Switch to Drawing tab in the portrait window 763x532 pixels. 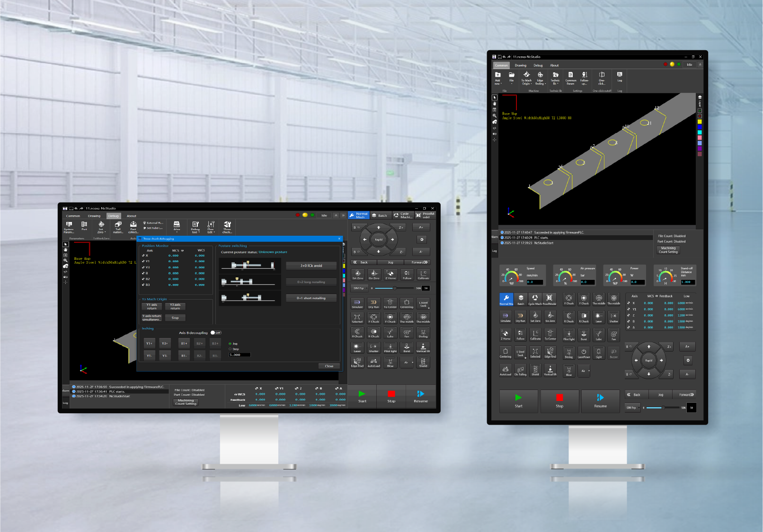coord(521,65)
